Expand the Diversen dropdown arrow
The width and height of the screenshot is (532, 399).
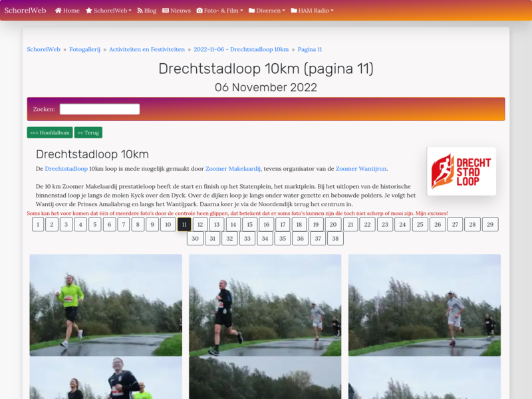click(x=284, y=11)
